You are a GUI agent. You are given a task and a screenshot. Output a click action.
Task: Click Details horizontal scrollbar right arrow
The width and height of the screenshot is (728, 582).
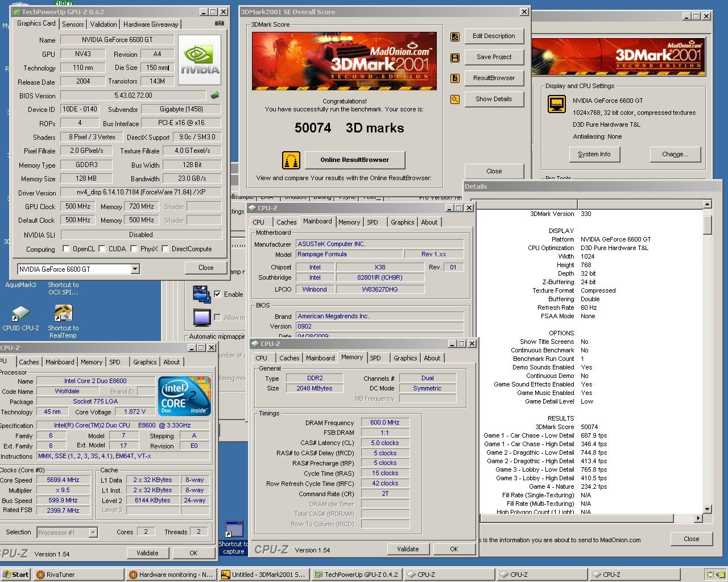pyautogui.click(x=698, y=518)
